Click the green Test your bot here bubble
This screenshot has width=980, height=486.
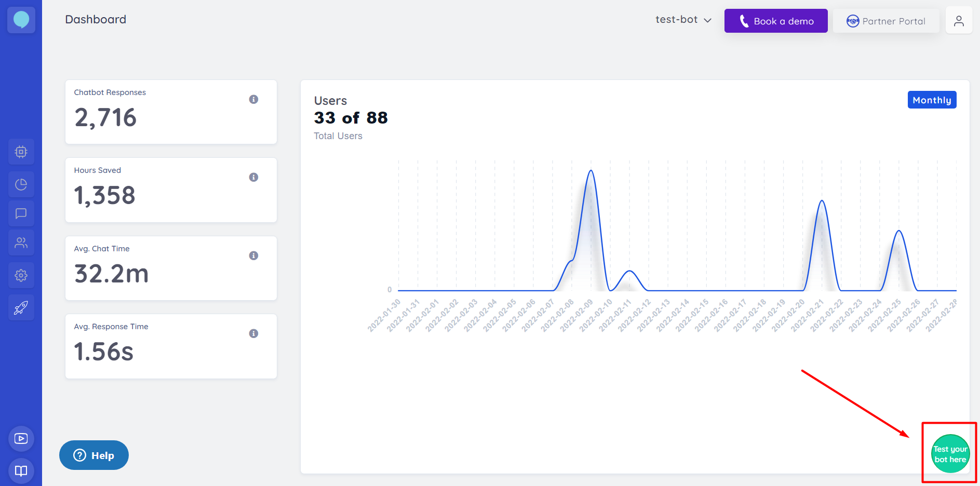(950, 454)
